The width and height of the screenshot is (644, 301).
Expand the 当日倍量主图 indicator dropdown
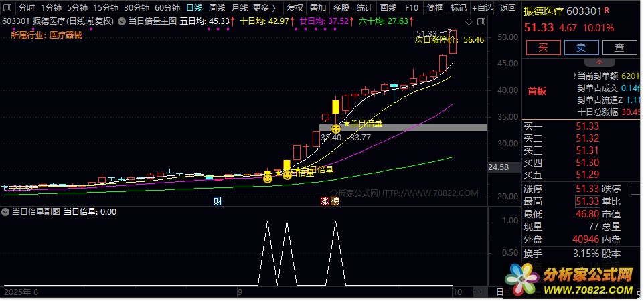(122, 21)
